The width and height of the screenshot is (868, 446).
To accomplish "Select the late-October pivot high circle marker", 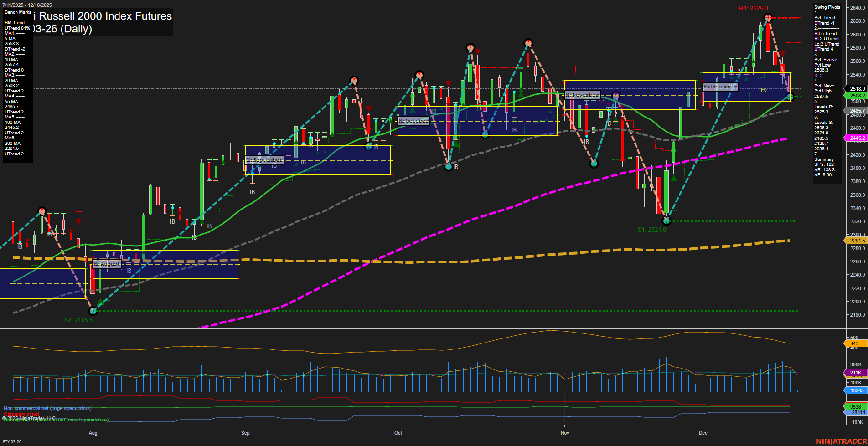I will coord(528,43).
